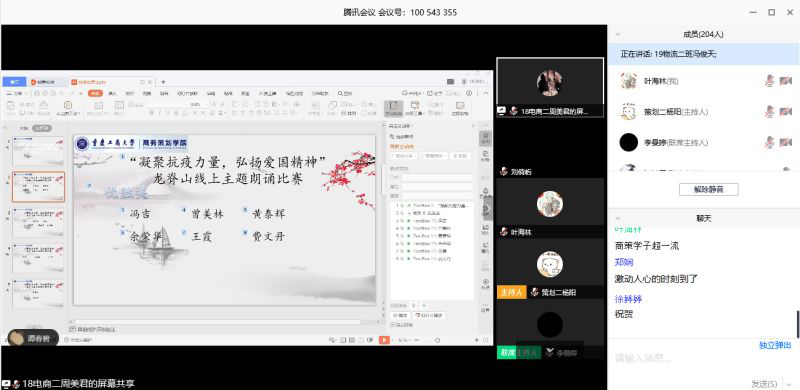Viewport: 800px width, 390px height.
Task: Toggle 叶海林's muted microphone icon
Action: point(769,81)
